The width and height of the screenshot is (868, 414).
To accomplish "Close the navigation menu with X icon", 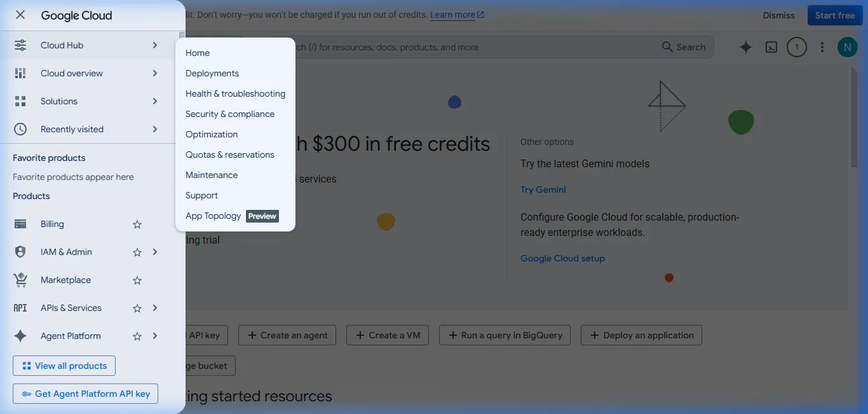I will tap(20, 15).
